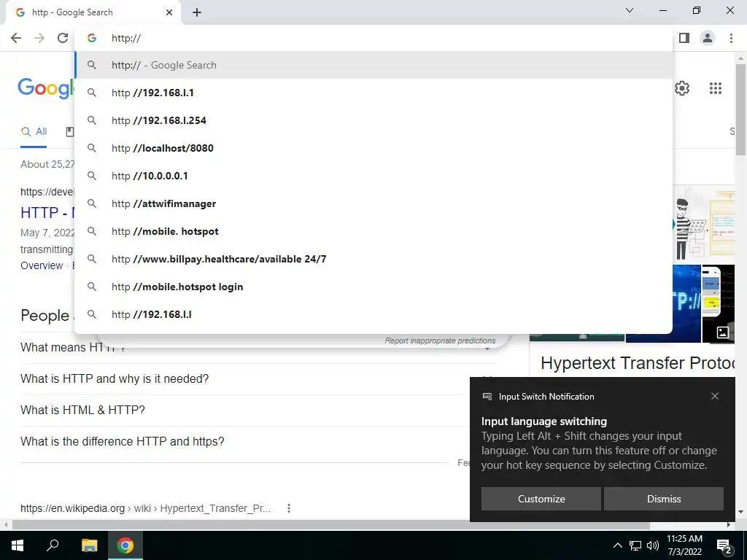Open the more images icon
Screen dimensions: 747x560
click(x=722, y=332)
